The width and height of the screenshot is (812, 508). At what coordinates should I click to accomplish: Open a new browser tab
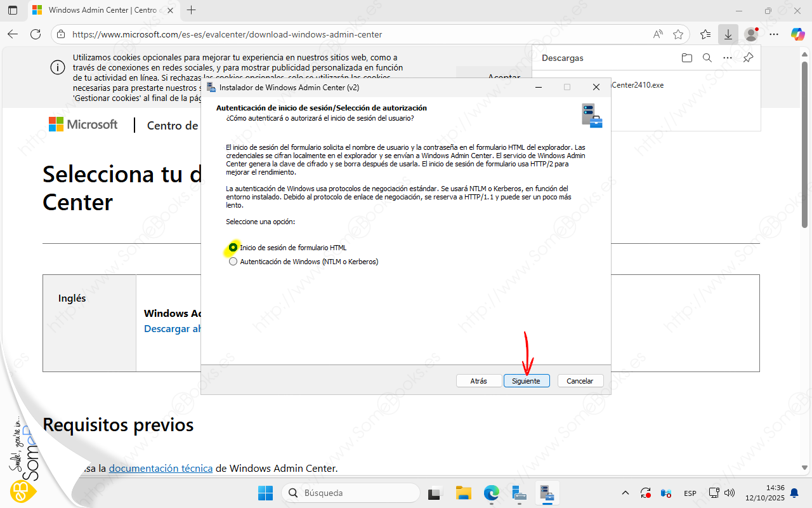(192, 10)
